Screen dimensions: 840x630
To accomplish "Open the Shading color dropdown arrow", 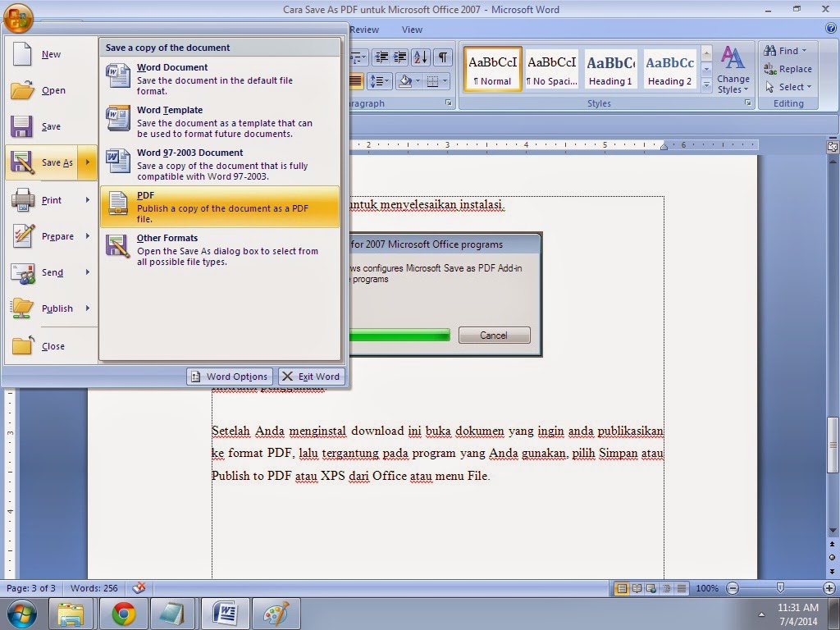I will tap(418, 81).
